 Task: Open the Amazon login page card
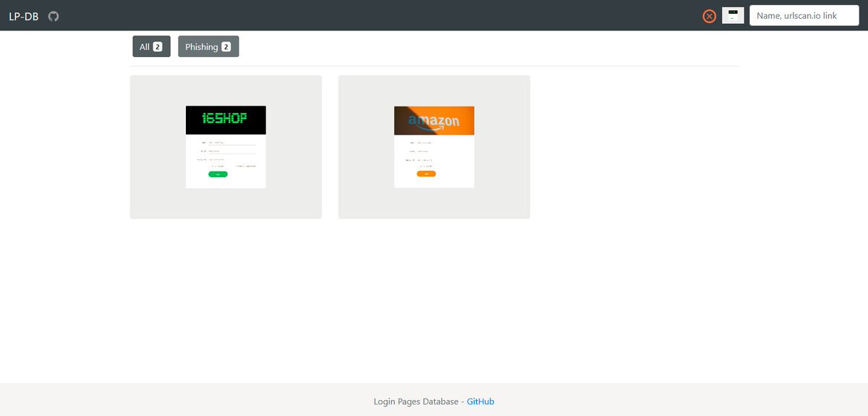coord(434,147)
